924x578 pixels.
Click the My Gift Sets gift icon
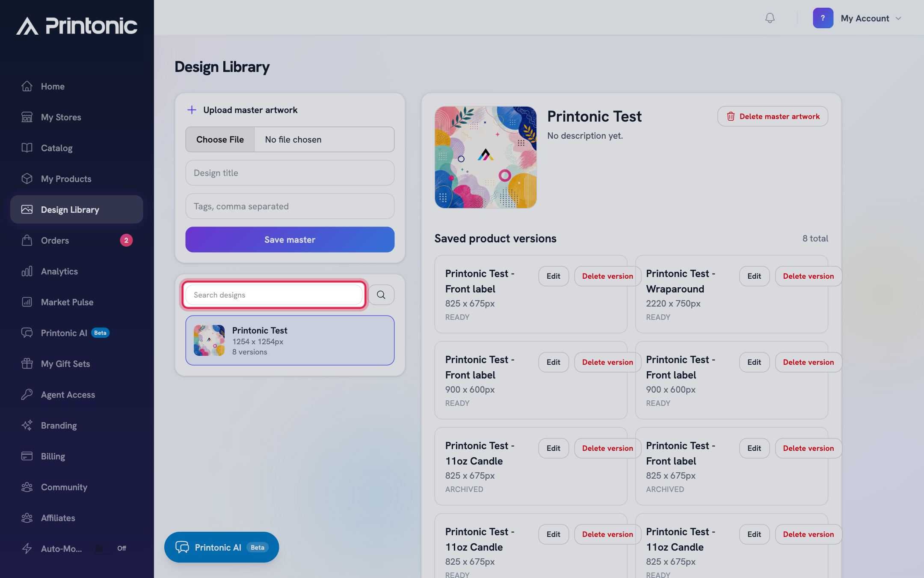click(27, 363)
